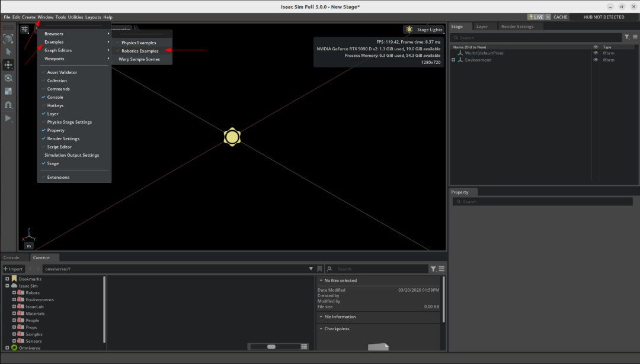Switch Content browser to list view icon
The height and width of the screenshot is (364, 640).
[x=304, y=346]
